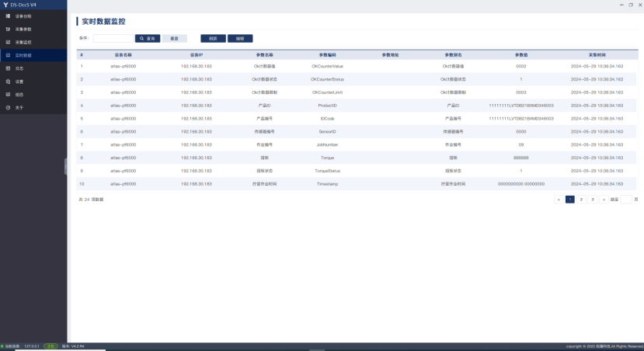Viewport: 644px width, 351px height.
Task: Click the magnifier icon on 查询 button
Action: 141,39
